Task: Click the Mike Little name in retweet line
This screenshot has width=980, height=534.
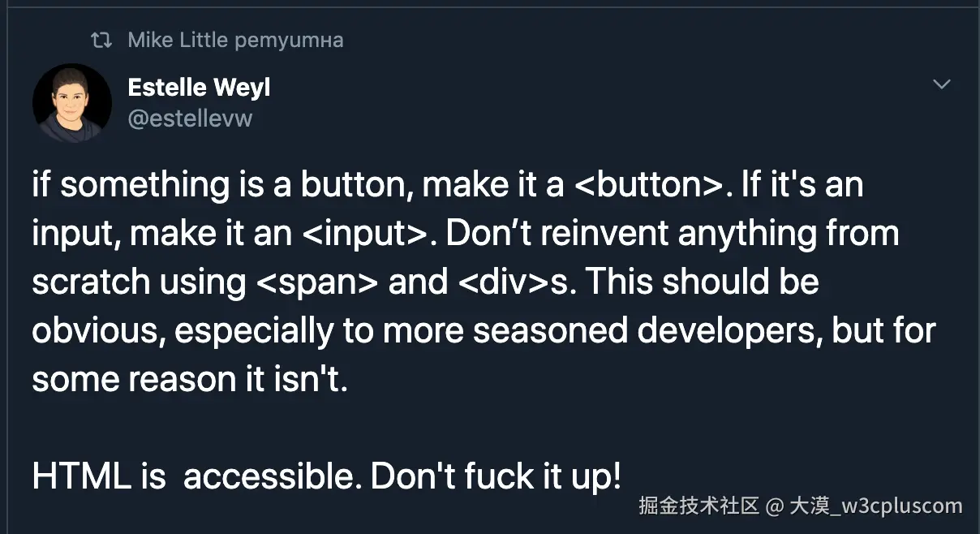Action: 177,40
